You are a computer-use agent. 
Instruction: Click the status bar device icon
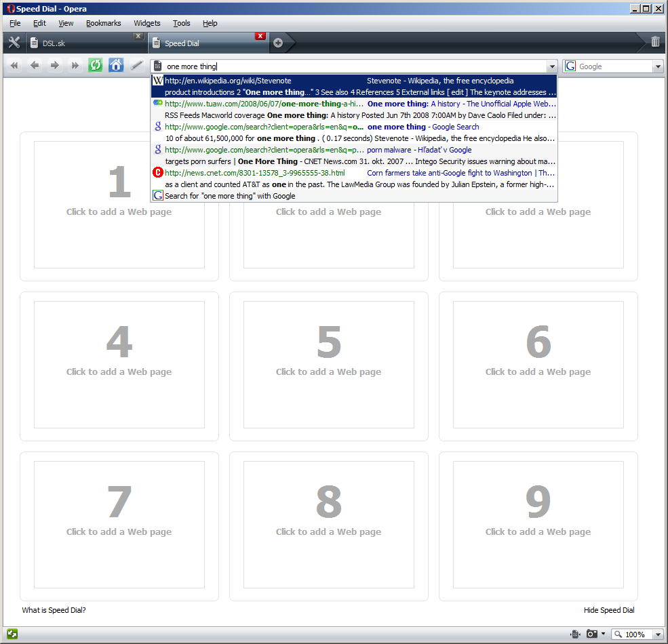click(x=575, y=635)
